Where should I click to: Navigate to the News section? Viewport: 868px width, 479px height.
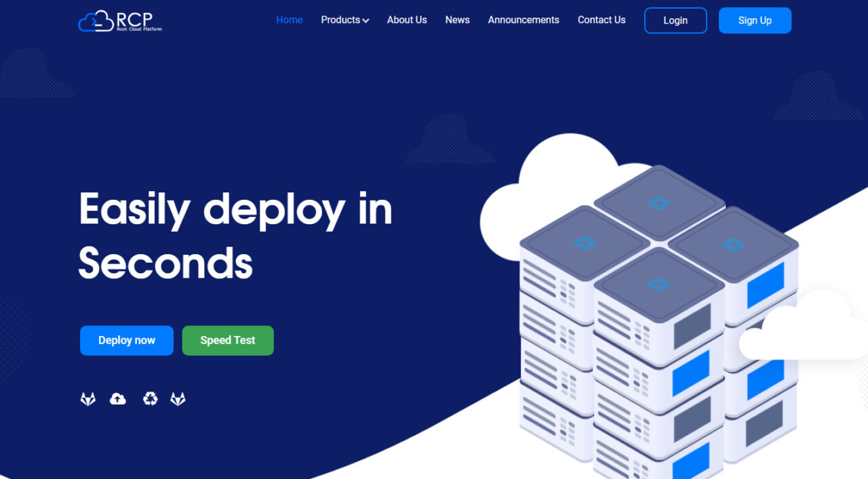tap(457, 20)
